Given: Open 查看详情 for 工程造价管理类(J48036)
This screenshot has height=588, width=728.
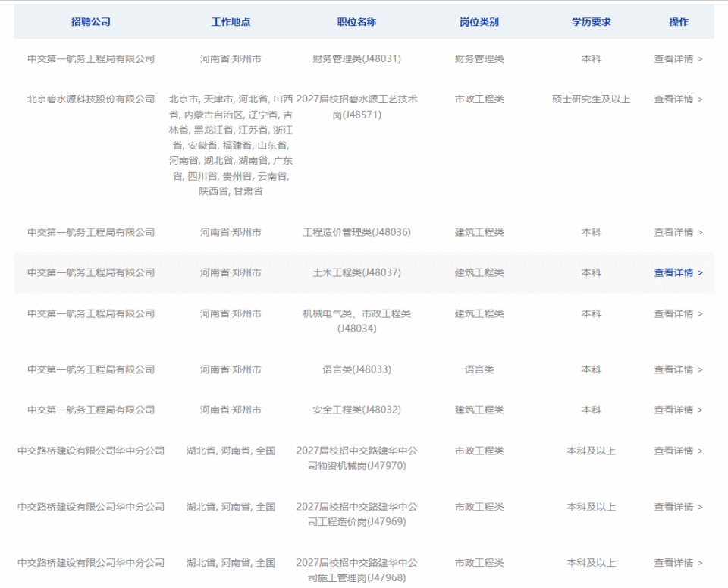Looking at the screenshot, I should click(678, 232).
